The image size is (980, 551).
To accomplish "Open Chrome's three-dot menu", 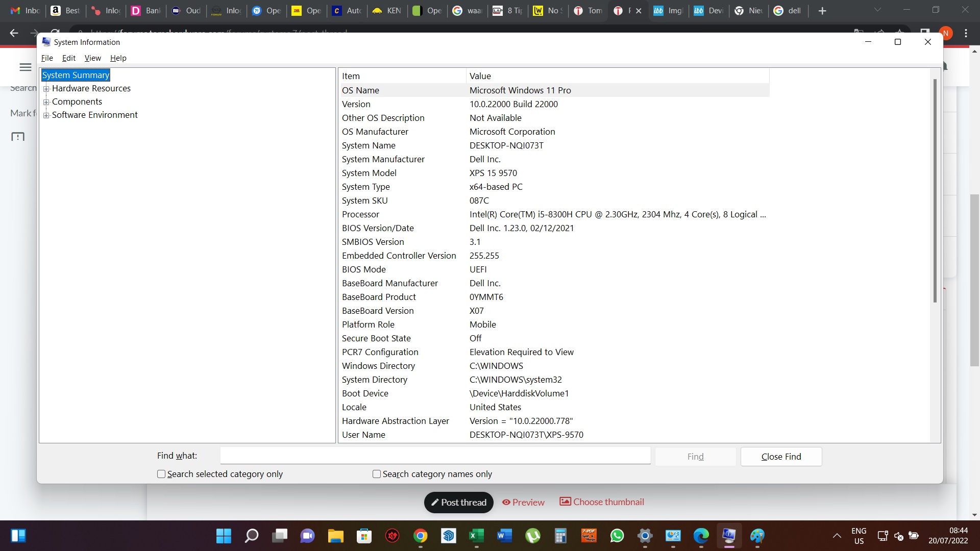I will [966, 33].
